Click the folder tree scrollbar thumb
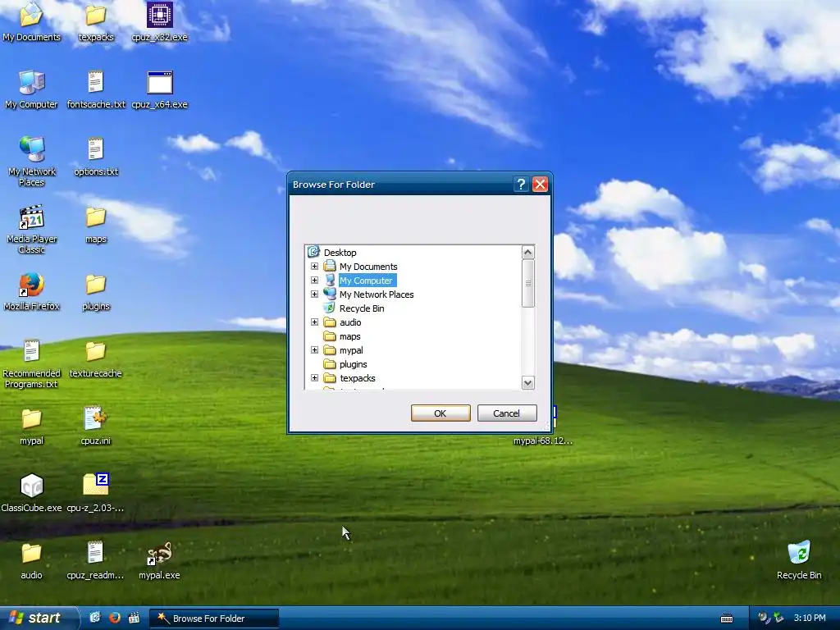This screenshot has width=840, height=630. tap(527, 283)
